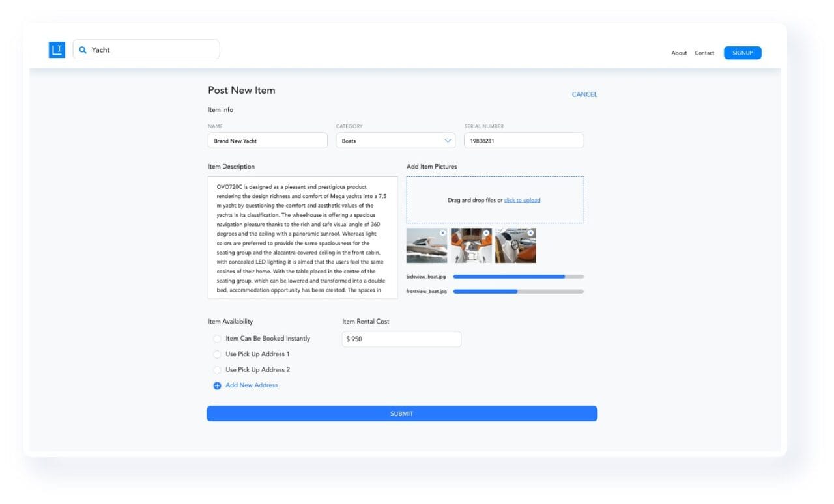Remove the interior seating boat picture
834x504 pixels.
pos(485,232)
